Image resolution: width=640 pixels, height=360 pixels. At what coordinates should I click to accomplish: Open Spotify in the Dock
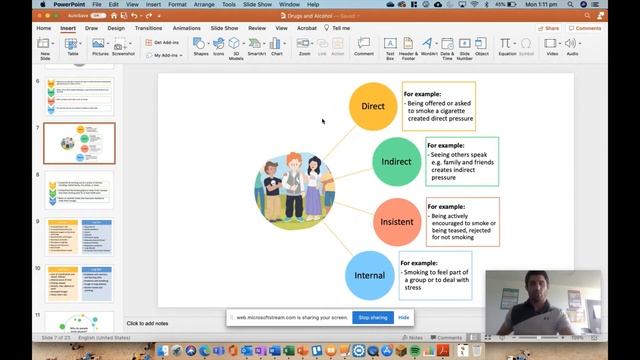click(x=414, y=350)
